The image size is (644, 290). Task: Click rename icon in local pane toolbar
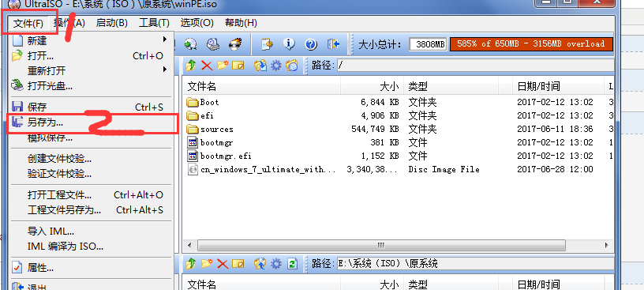[238, 263]
